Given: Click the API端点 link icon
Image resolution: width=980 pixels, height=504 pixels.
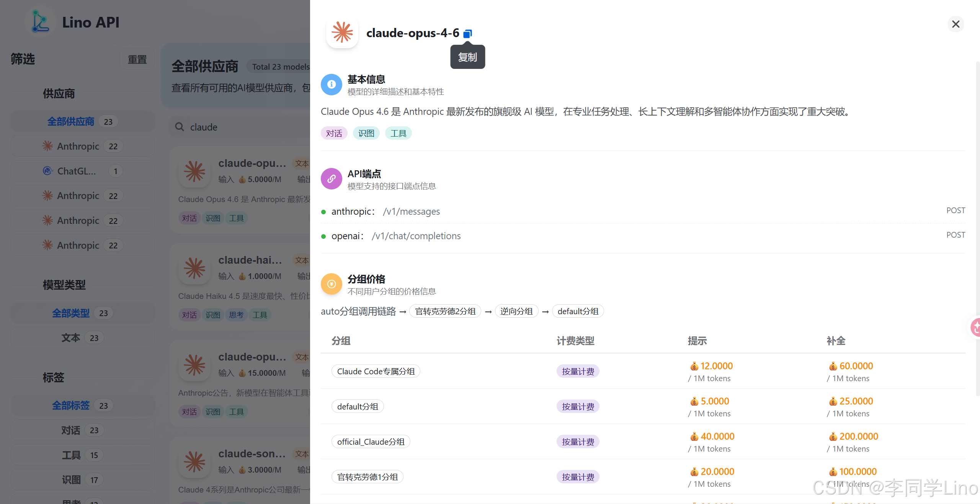Looking at the screenshot, I should pyautogui.click(x=331, y=179).
